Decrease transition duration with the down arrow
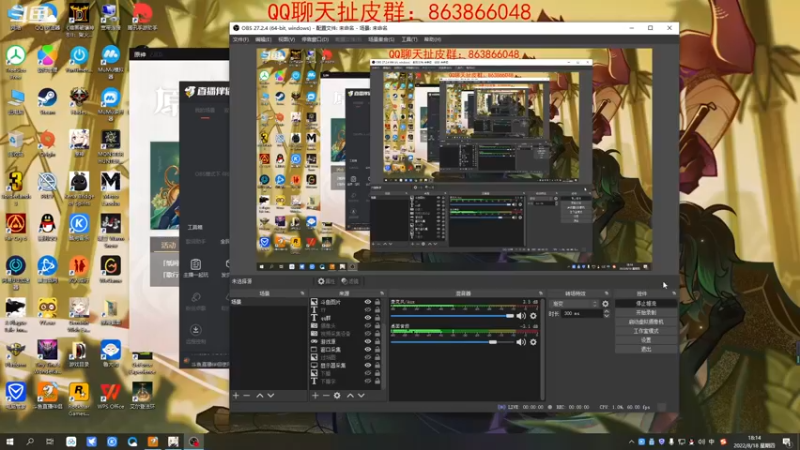Viewport: 800px width, 450px height. [606, 316]
